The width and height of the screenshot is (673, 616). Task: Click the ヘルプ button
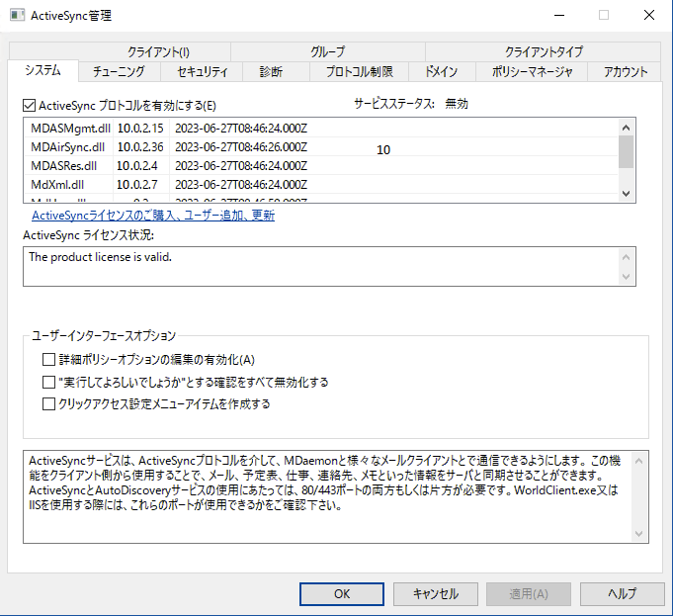623,594
